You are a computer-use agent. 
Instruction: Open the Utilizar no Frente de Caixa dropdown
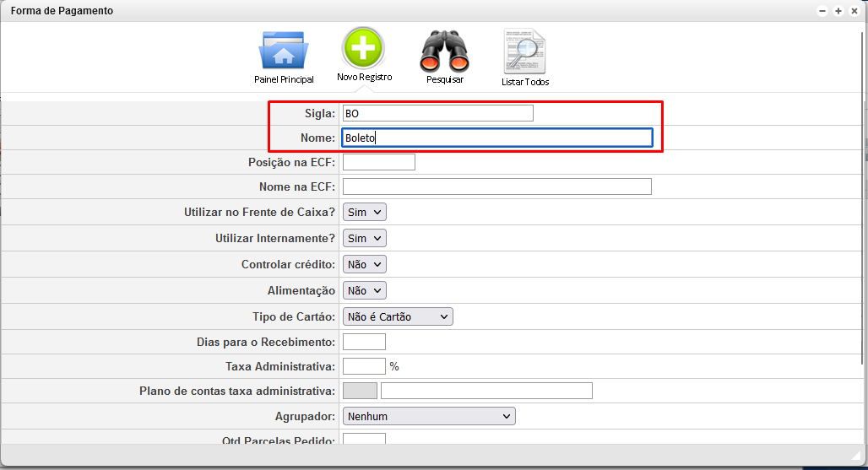[364, 213]
